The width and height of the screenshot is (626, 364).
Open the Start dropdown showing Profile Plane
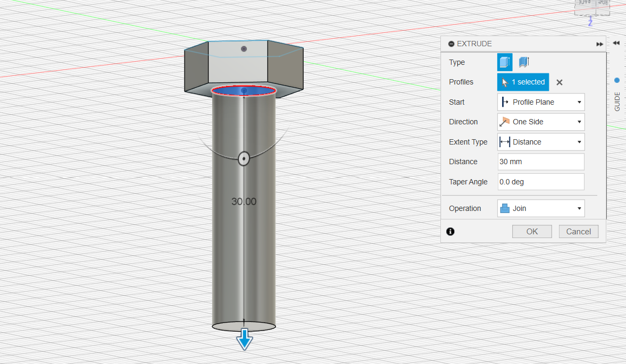(x=541, y=102)
